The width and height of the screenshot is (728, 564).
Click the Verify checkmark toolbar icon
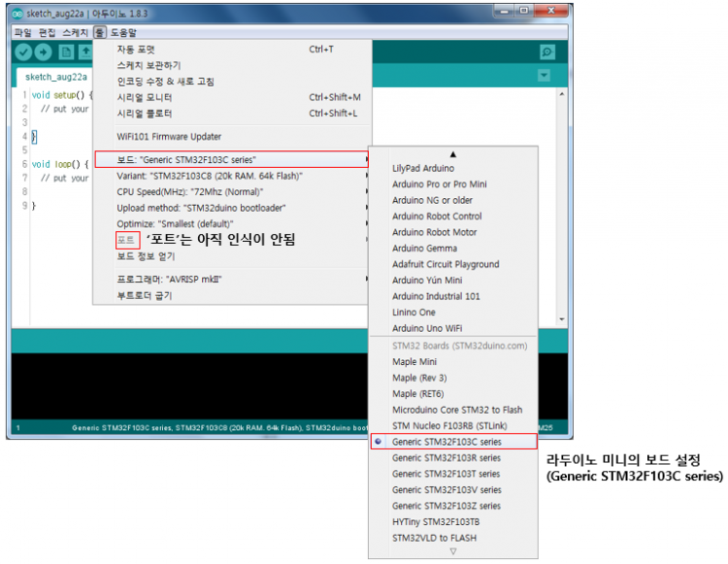[x=22, y=52]
